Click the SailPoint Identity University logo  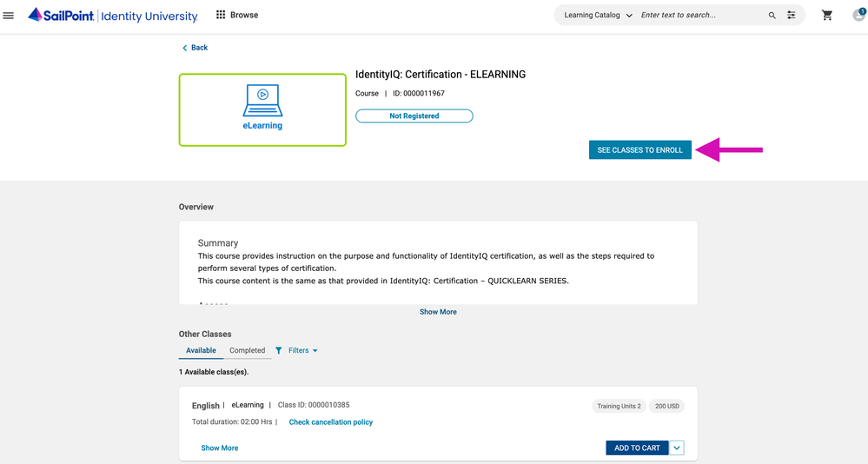pyautogui.click(x=113, y=16)
